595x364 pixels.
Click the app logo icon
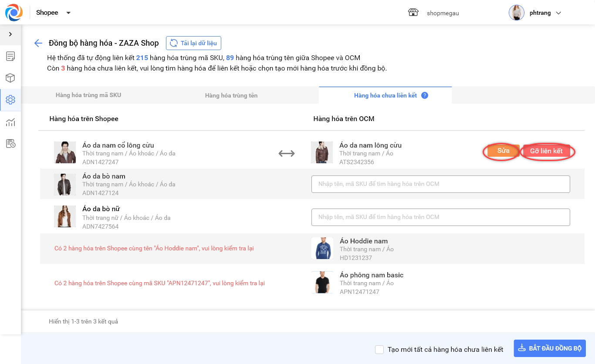14,13
